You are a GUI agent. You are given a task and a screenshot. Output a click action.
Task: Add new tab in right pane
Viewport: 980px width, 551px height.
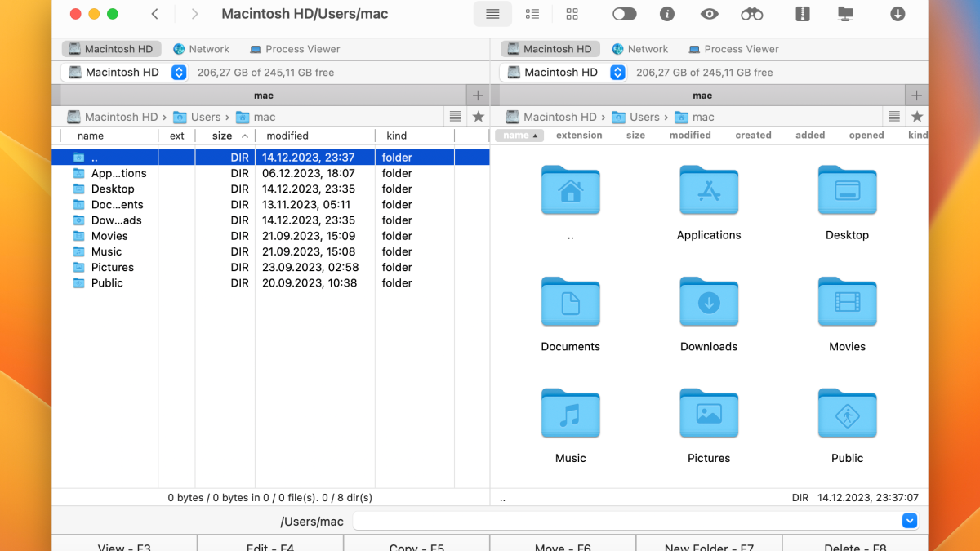916,96
